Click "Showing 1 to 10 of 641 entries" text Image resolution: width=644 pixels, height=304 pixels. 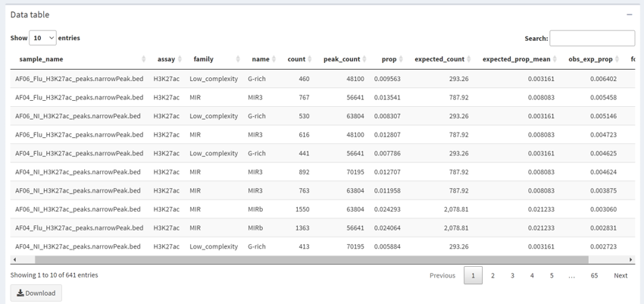(x=55, y=275)
